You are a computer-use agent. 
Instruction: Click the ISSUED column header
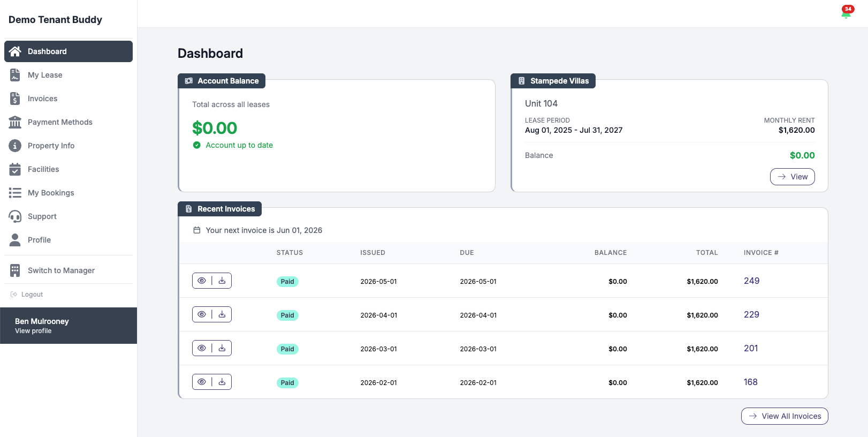tap(372, 253)
